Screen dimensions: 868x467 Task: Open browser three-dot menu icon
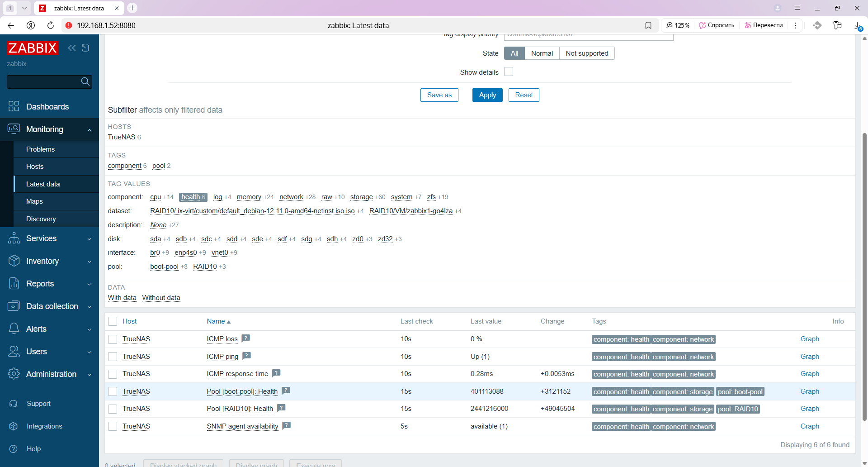point(795,25)
